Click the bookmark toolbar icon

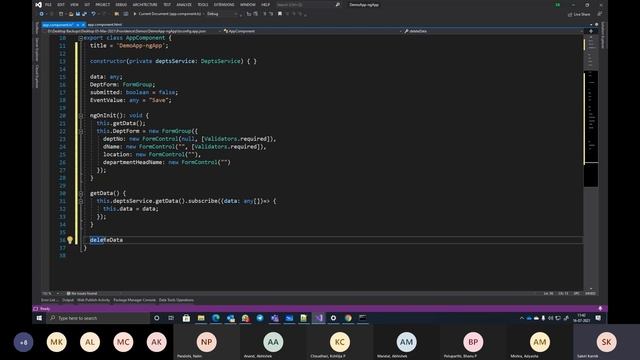coord(280,14)
